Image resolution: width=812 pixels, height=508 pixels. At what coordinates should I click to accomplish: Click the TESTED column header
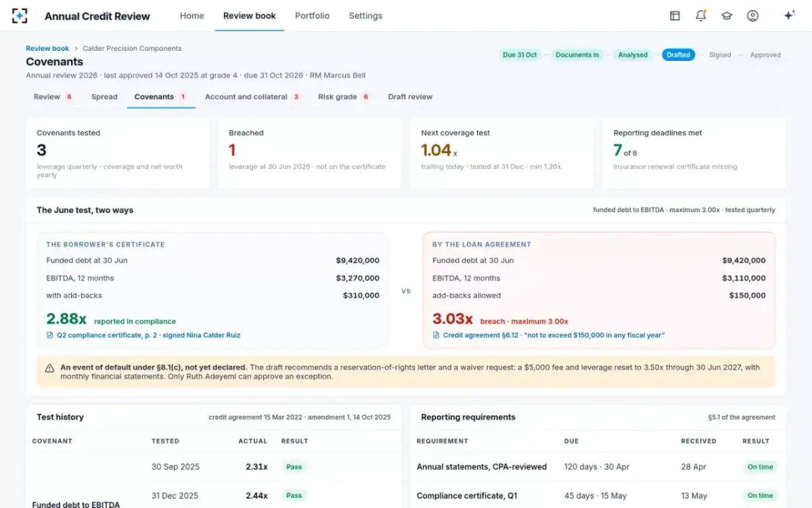coord(165,441)
